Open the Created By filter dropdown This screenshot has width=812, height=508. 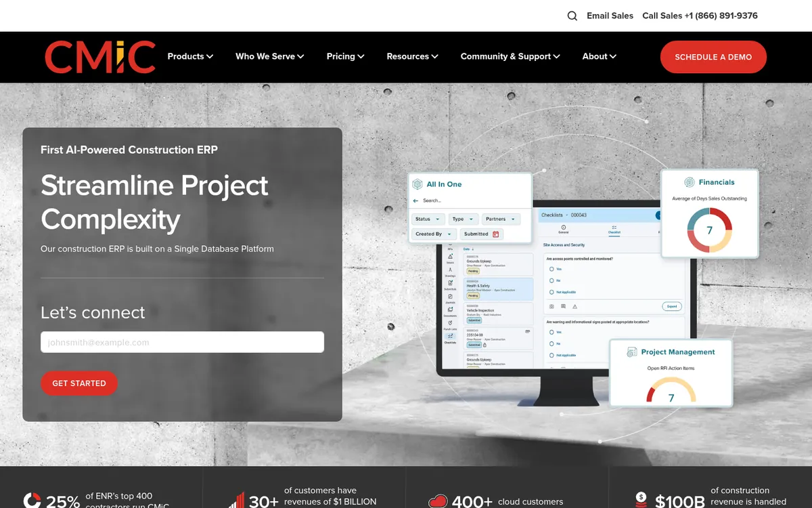click(434, 234)
